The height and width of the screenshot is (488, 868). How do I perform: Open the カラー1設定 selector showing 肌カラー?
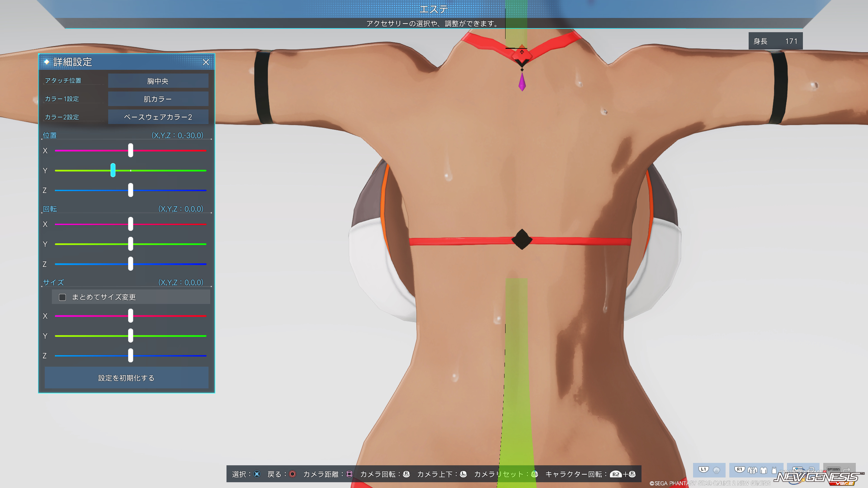tap(158, 99)
